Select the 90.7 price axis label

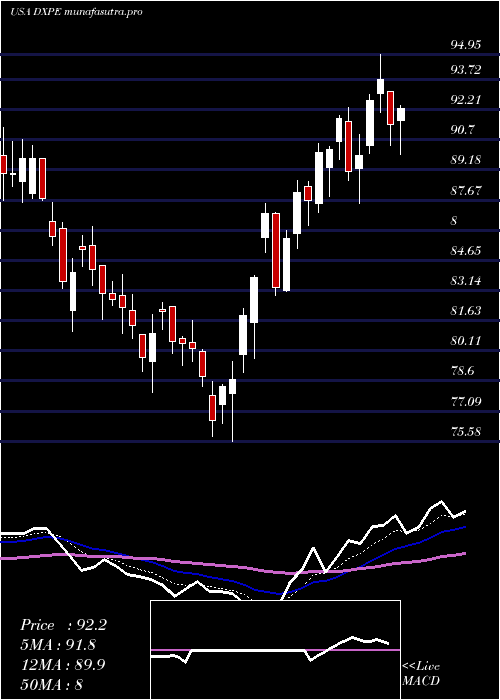tap(463, 130)
